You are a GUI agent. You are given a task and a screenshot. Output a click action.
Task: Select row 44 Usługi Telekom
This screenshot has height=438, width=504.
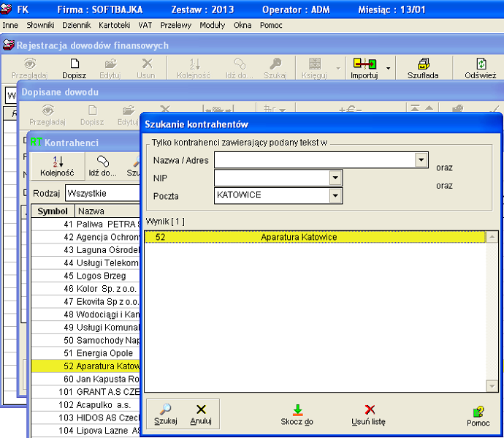click(x=85, y=263)
